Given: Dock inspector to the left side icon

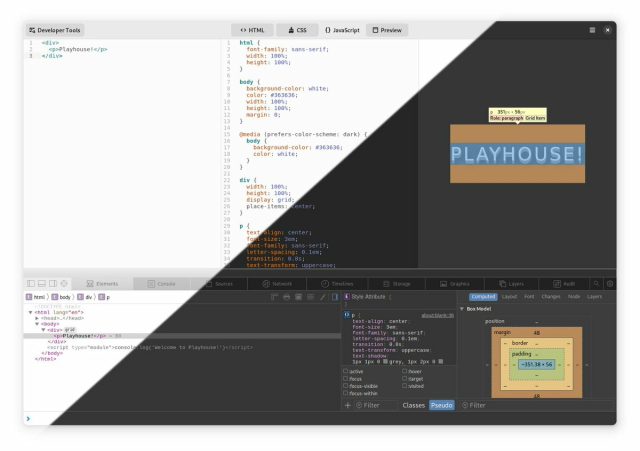Looking at the screenshot, I should pos(31,283).
